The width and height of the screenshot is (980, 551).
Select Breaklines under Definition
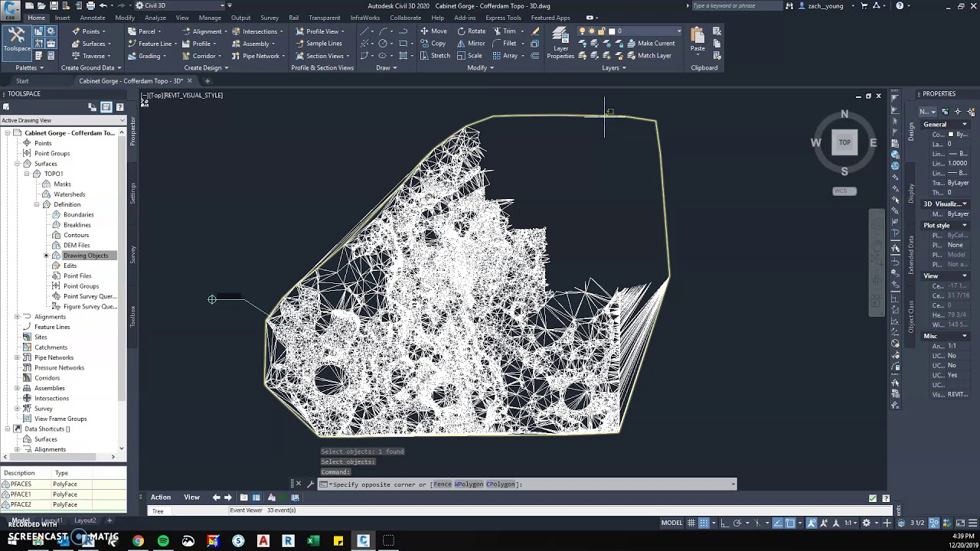pos(77,225)
